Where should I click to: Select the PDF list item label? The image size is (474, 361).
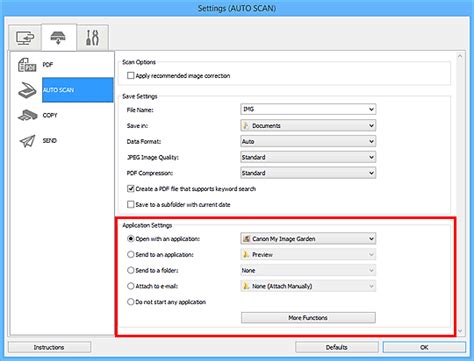pyautogui.click(x=48, y=65)
